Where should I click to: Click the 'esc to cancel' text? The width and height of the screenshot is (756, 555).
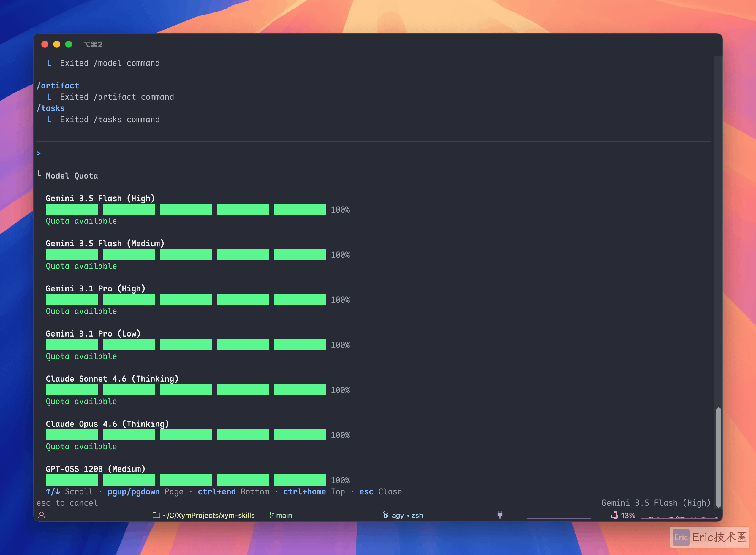tap(67, 503)
